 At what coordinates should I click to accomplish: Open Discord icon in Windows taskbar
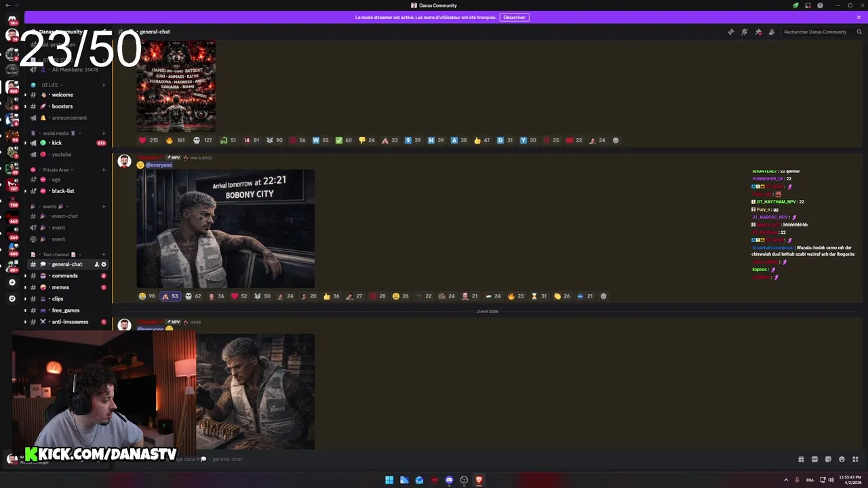pyautogui.click(x=449, y=480)
